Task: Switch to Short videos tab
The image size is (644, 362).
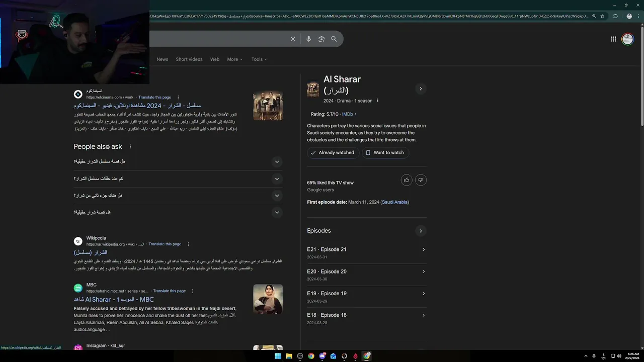Action: [x=189, y=59]
